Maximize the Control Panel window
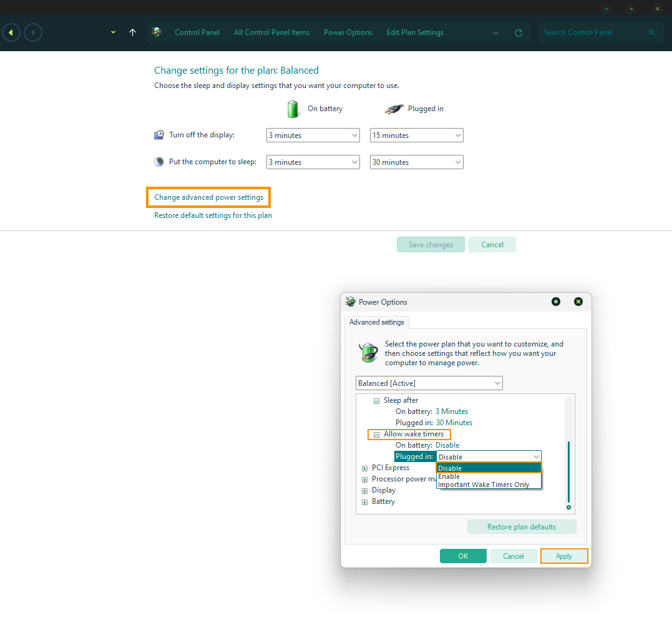The width and height of the screenshot is (672, 620). [631, 9]
